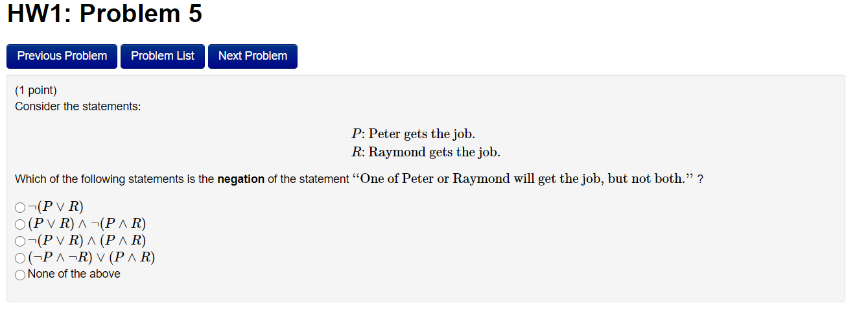Click statement P: Peter gets the job

(414, 134)
